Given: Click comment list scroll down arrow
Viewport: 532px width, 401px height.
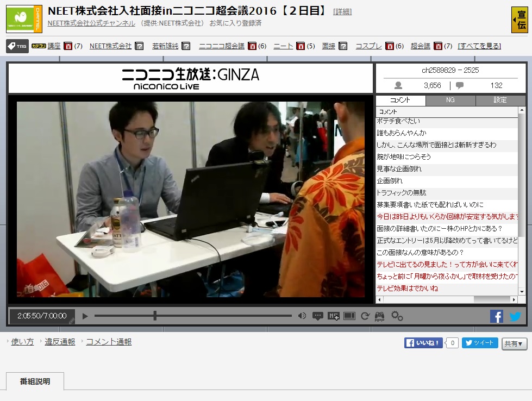Looking at the screenshot, I should click(522, 291).
